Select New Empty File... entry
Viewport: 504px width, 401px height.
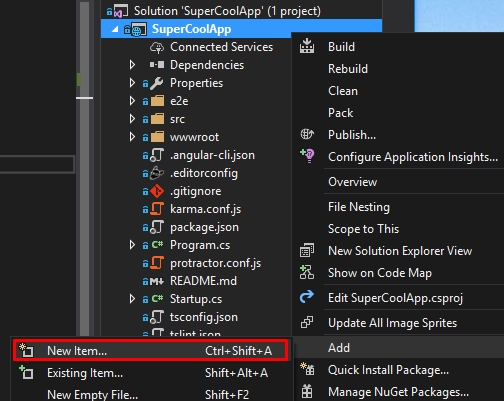click(x=151, y=394)
